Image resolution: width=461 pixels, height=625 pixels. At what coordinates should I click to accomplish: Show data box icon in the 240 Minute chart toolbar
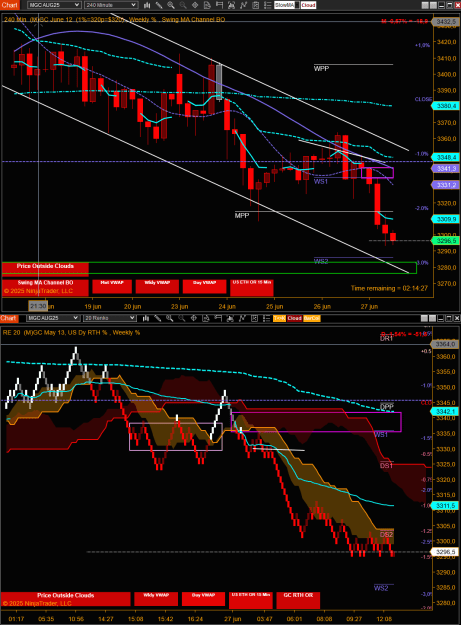(x=207, y=5)
